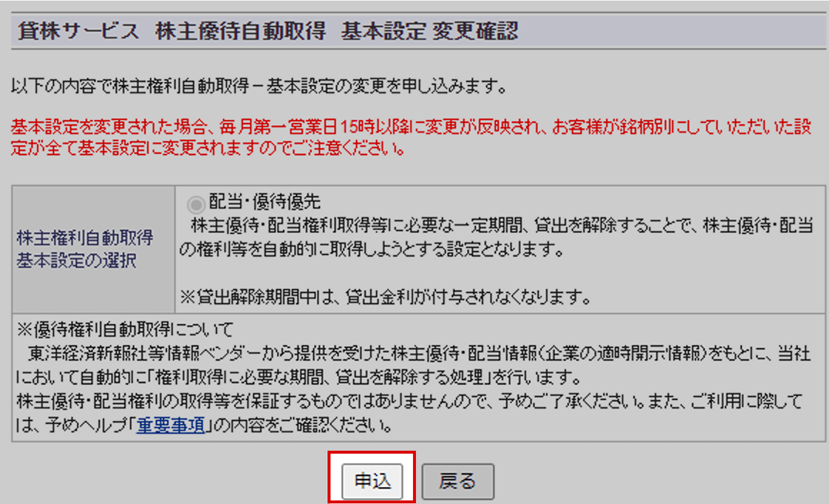
Task: Click the 以下の内容で intro sentence
Action: tap(258, 86)
